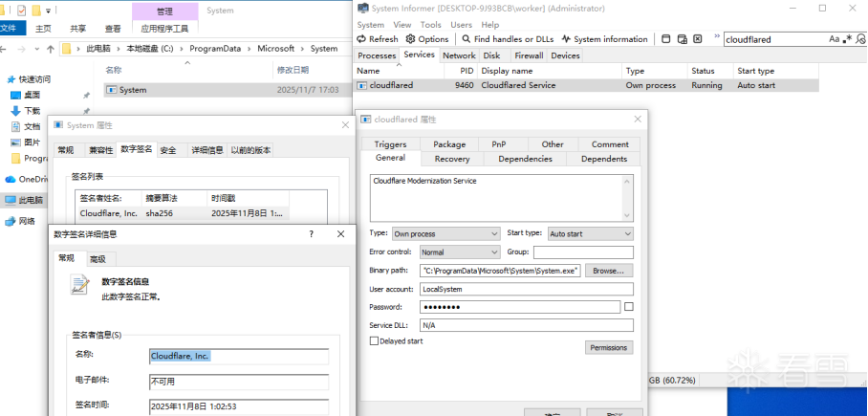
Task: Select the cloudflared service row
Action: click(x=586, y=85)
